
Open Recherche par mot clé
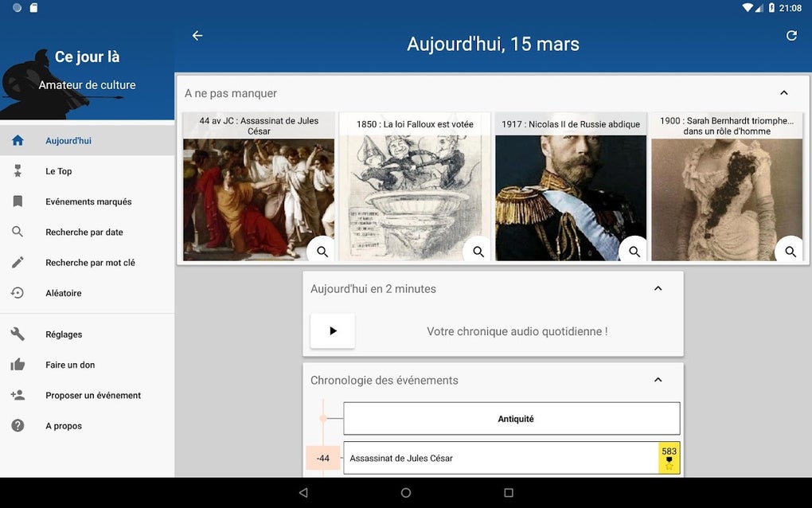click(x=87, y=263)
